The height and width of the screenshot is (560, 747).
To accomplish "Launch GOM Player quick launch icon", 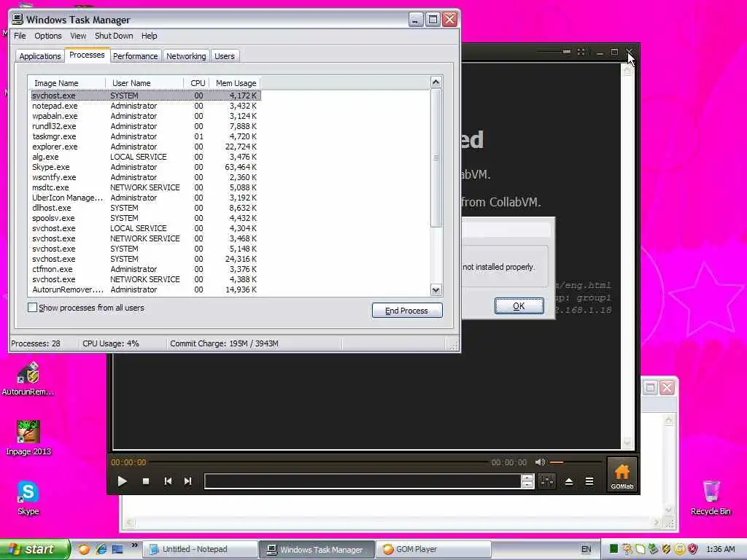I will click(x=84, y=549).
